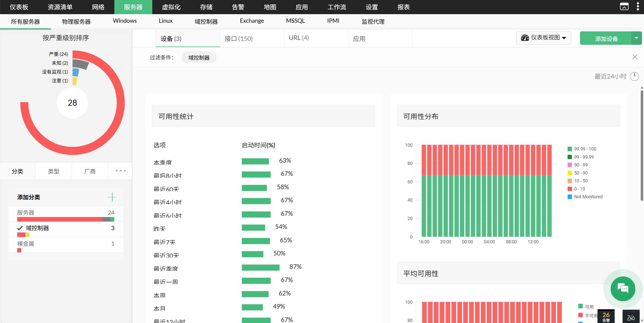644x323 pixels.
Task: Expand the 添加设备 dropdown arrow
Action: coord(636,38)
